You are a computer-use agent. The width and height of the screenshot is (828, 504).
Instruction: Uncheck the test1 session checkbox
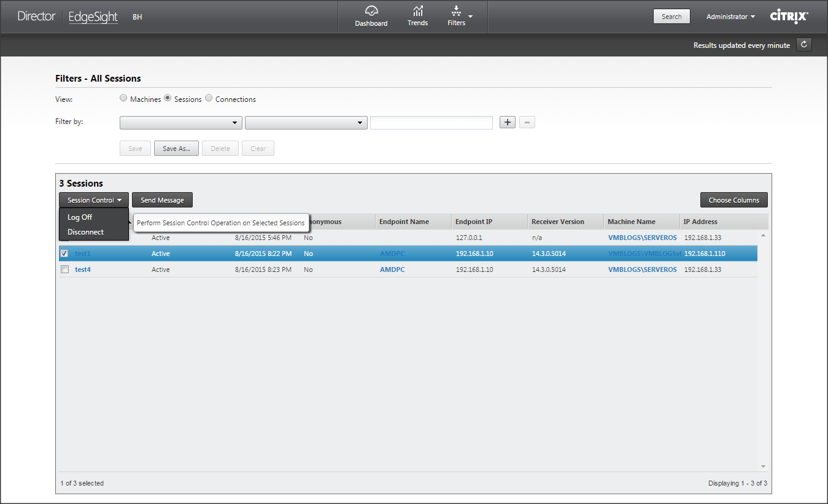point(64,254)
